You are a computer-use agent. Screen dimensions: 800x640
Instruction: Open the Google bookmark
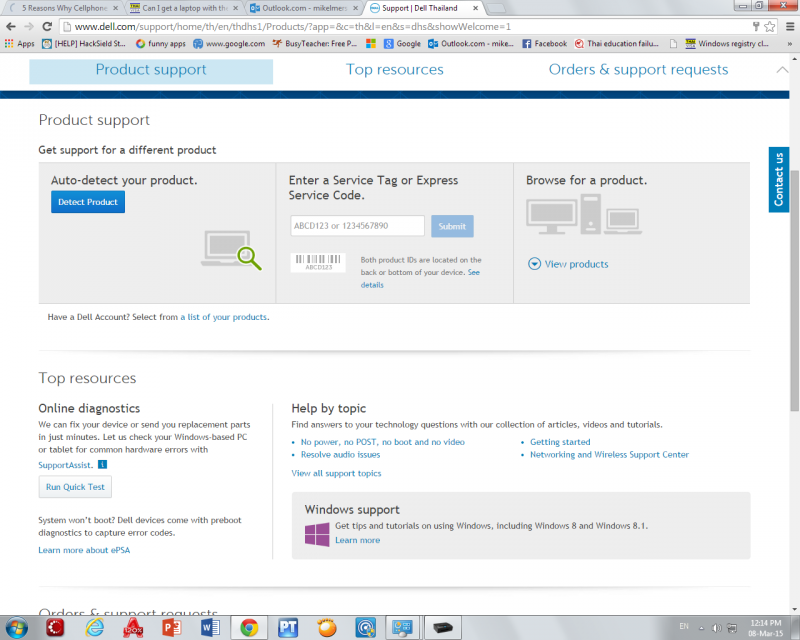(x=402, y=44)
